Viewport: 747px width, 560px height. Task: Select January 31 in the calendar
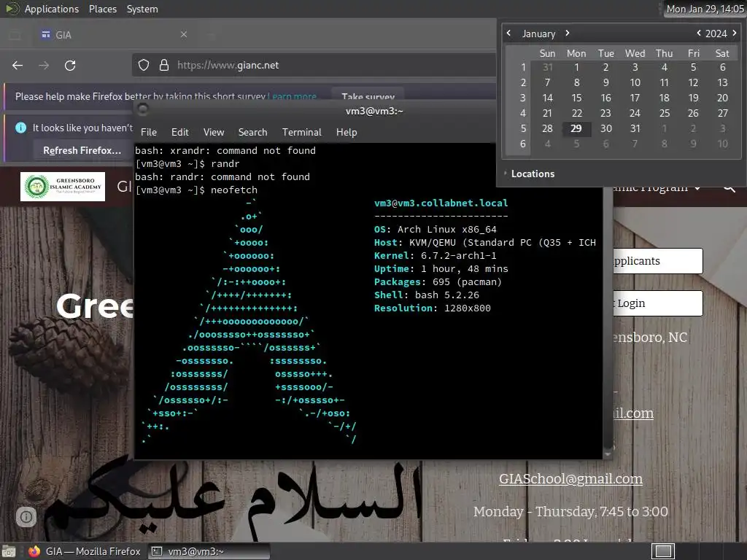tap(635, 128)
